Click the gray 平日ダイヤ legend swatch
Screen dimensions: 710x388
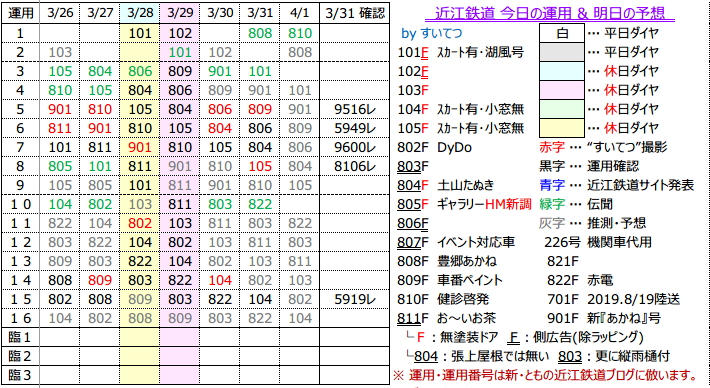point(561,52)
